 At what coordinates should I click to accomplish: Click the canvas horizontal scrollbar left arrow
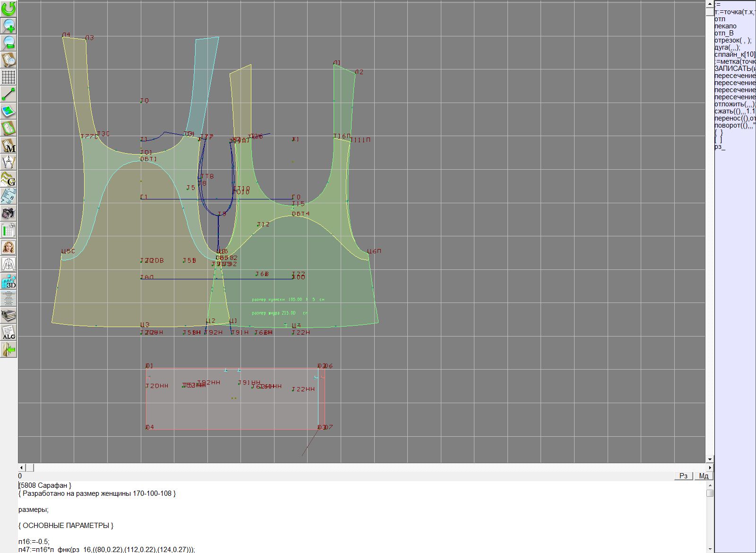click(x=21, y=467)
